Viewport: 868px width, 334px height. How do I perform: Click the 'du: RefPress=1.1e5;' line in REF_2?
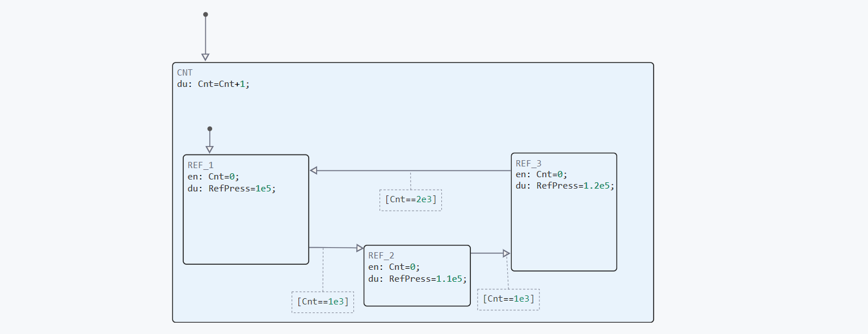[417, 279]
